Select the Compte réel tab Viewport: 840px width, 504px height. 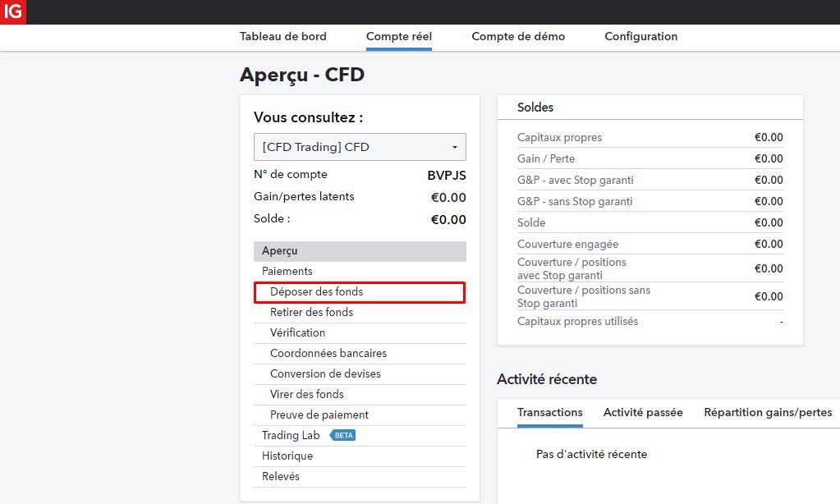(x=398, y=36)
